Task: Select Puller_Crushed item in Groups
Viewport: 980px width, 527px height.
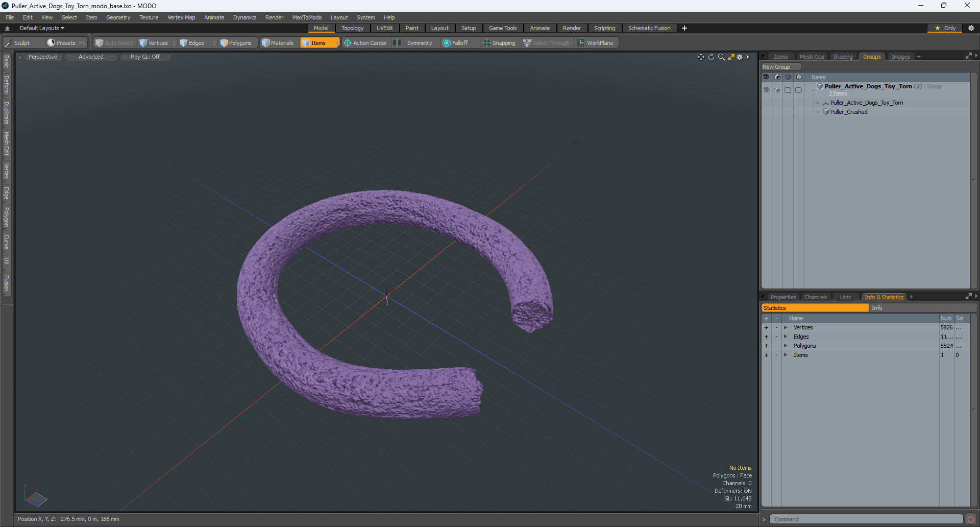Action: point(848,112)
